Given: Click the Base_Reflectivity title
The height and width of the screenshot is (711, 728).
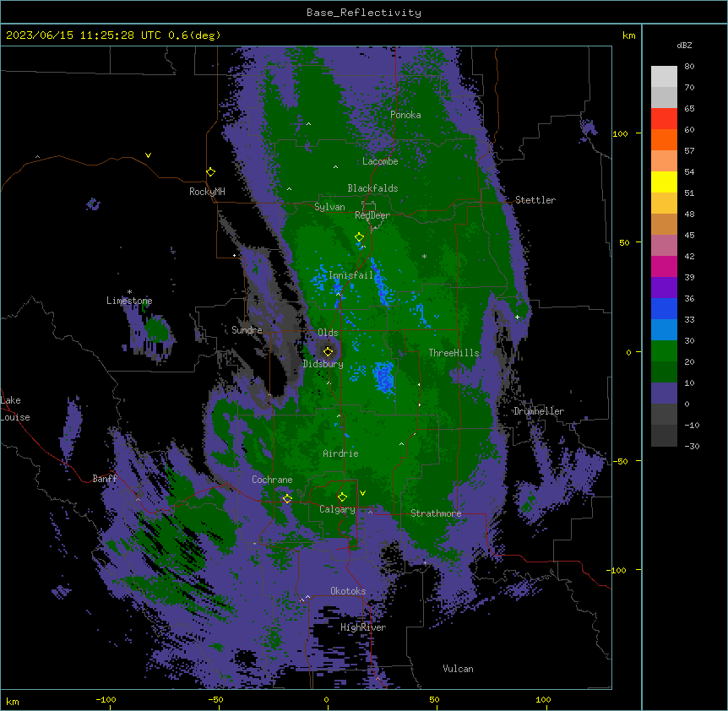Looking at the screenshot, I should pyautogui.click(x=364, y=13).
